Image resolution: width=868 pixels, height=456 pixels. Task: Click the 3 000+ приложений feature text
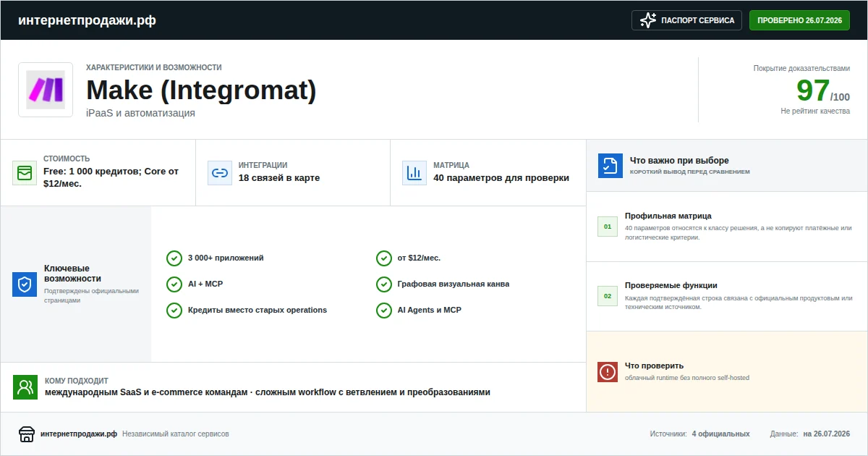226,258
